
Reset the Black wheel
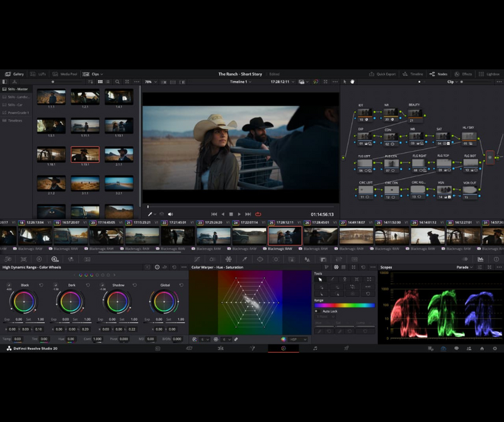(x=41, y=285)
